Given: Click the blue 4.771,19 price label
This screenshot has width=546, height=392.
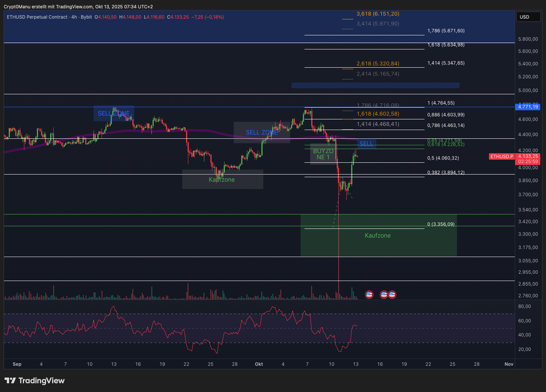Looking at the screenshot, I should pos(528,107).
